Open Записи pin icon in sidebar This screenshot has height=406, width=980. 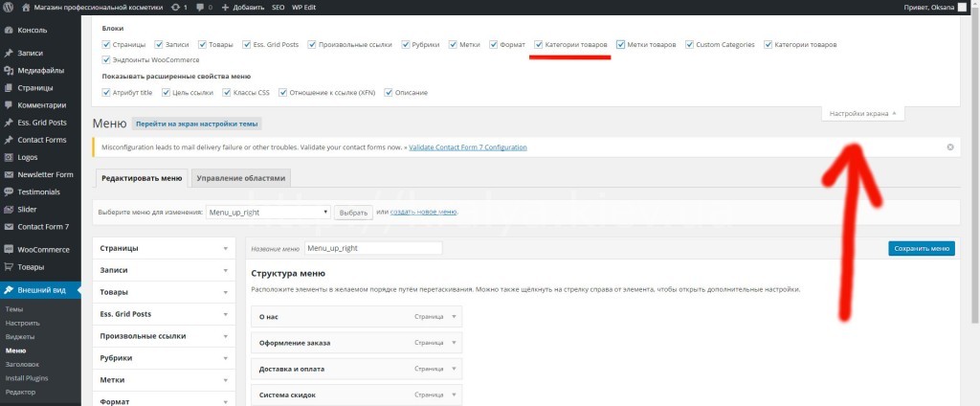[9, 54]
